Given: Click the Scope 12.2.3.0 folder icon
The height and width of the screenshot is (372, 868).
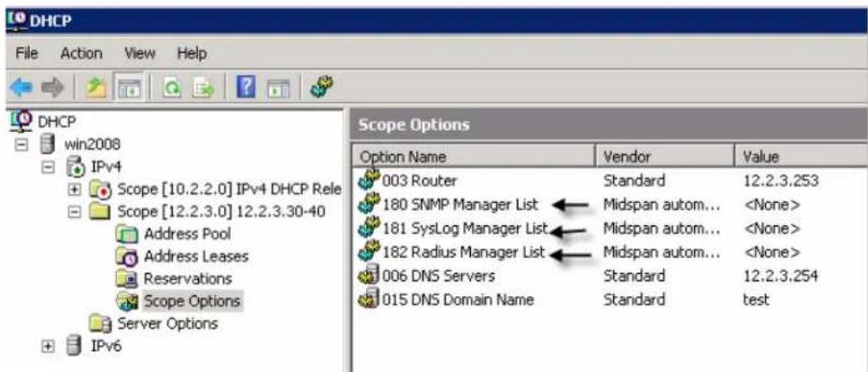Looking at the screenshot, I should 100,211.
